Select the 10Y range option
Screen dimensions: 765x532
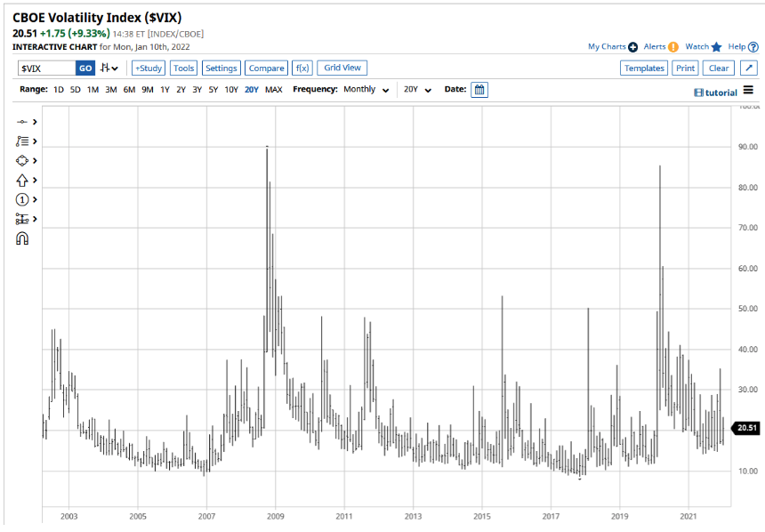[x=231, y=90]
